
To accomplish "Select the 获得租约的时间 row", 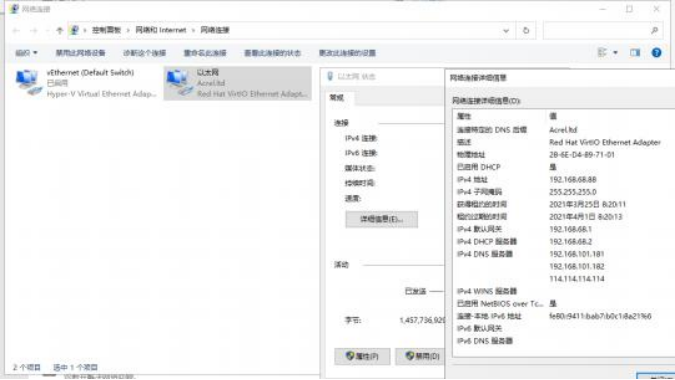I will 564,204.
